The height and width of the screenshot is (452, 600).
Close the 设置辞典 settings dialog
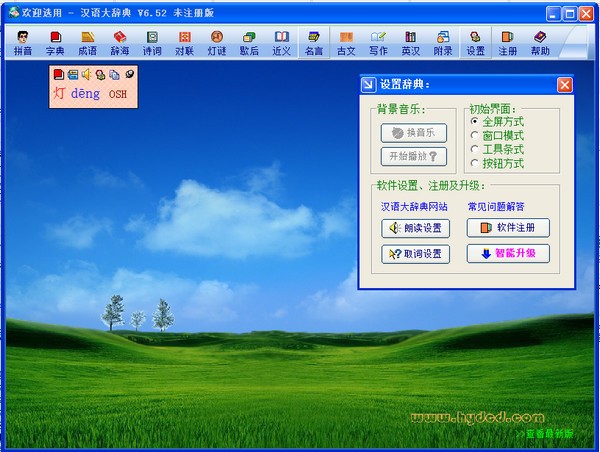click(564, 85)
